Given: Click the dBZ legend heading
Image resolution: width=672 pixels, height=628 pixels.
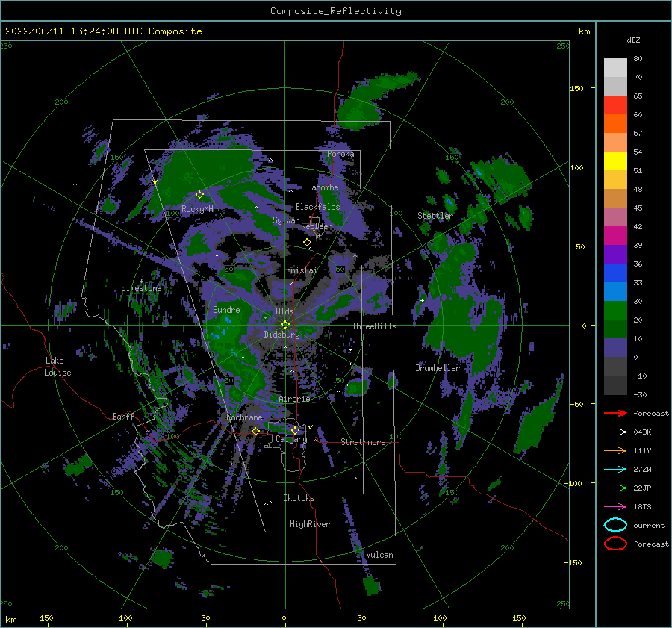Looking at the screenshot, I should click(633, 40).
